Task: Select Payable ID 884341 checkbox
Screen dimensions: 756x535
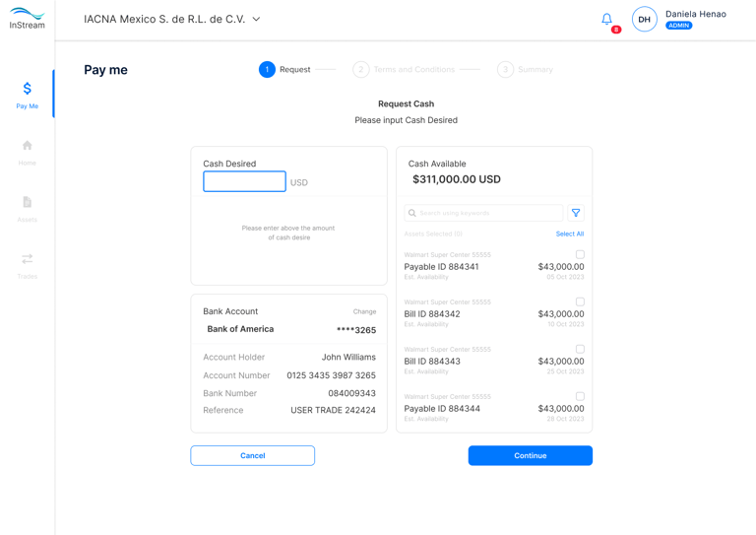Action: [580, 254]
